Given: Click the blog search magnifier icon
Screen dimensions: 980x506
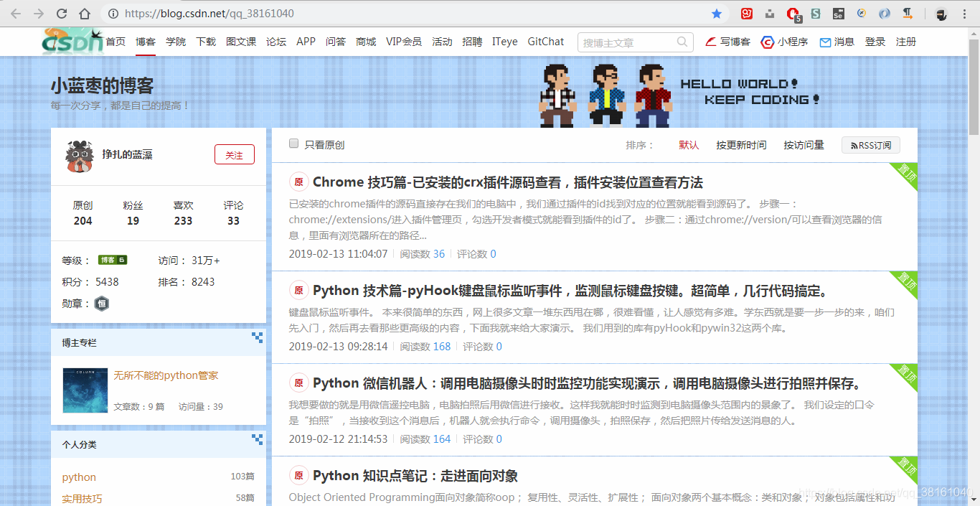Looking at the screenshot, I should 682,42.
